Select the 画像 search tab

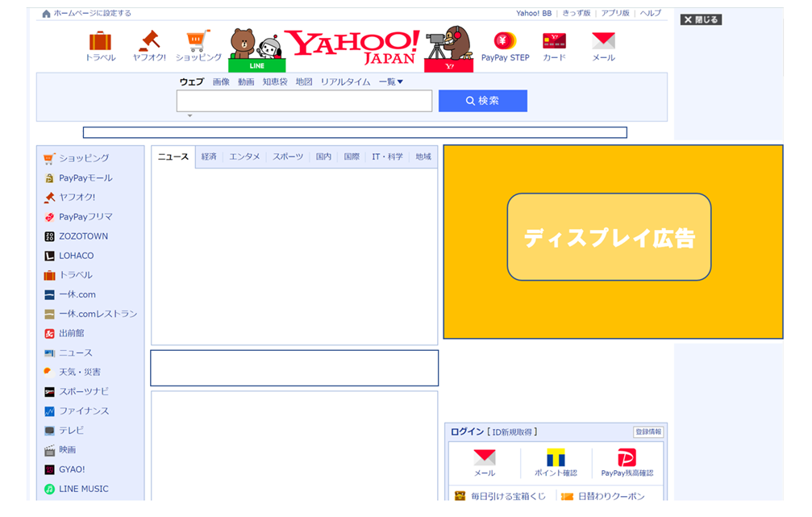point(221,81)
